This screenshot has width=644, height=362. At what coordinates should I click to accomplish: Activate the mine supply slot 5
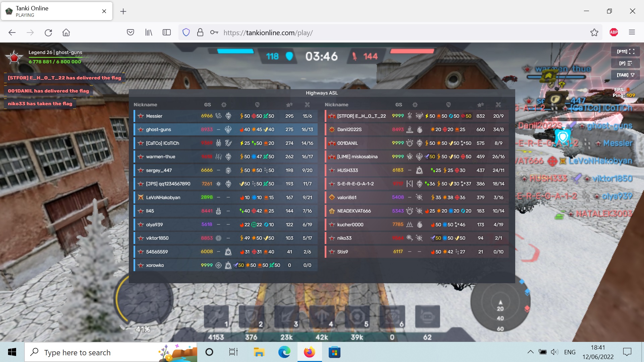pyautogui.click(x=357, y=317)
